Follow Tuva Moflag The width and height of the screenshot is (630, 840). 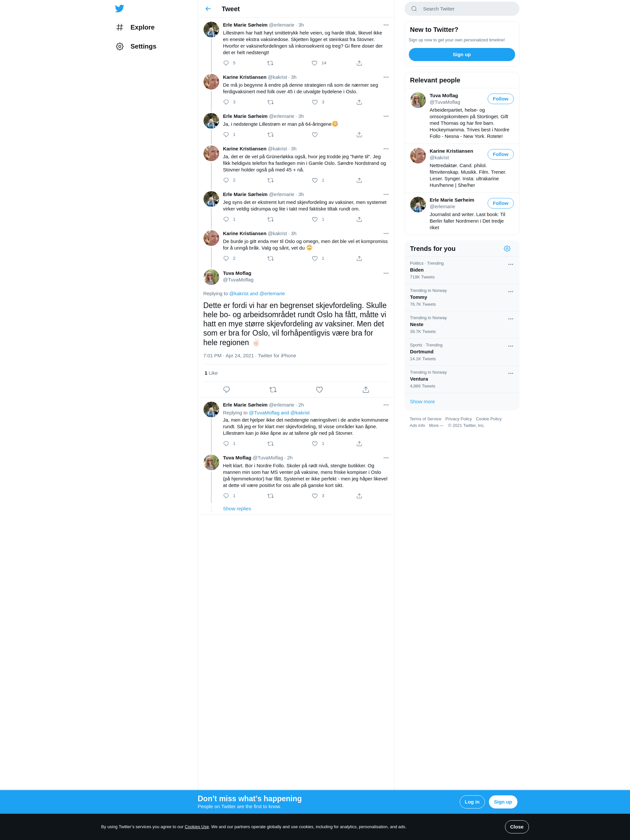point(500,99)
